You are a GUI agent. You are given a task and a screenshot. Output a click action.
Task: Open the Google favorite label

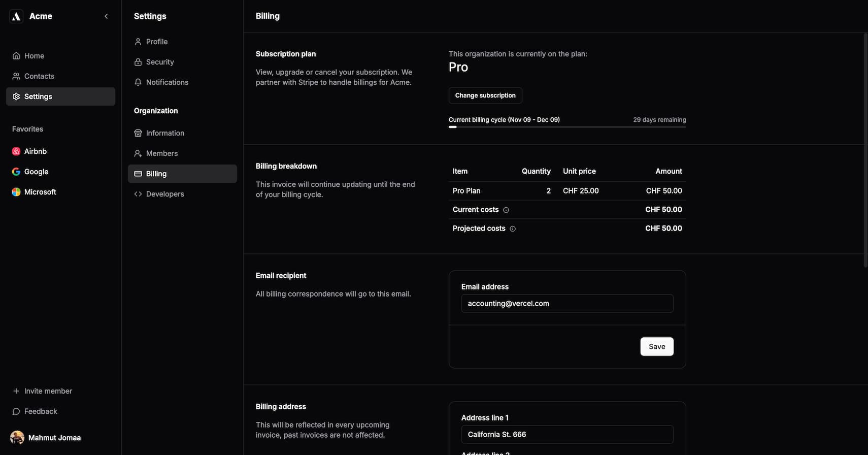tap(37, 172)
